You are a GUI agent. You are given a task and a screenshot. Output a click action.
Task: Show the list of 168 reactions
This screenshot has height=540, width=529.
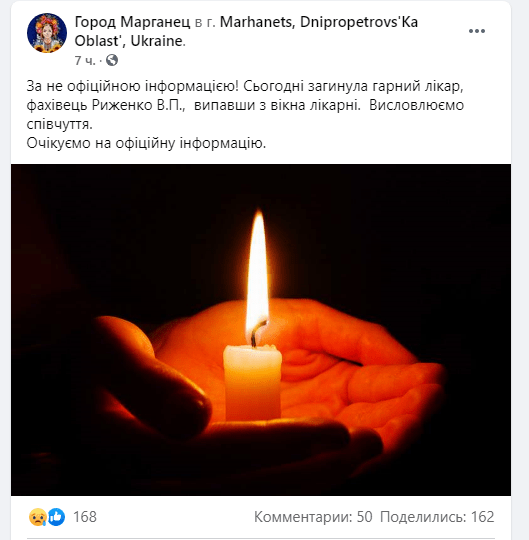(x=85, y=517)
